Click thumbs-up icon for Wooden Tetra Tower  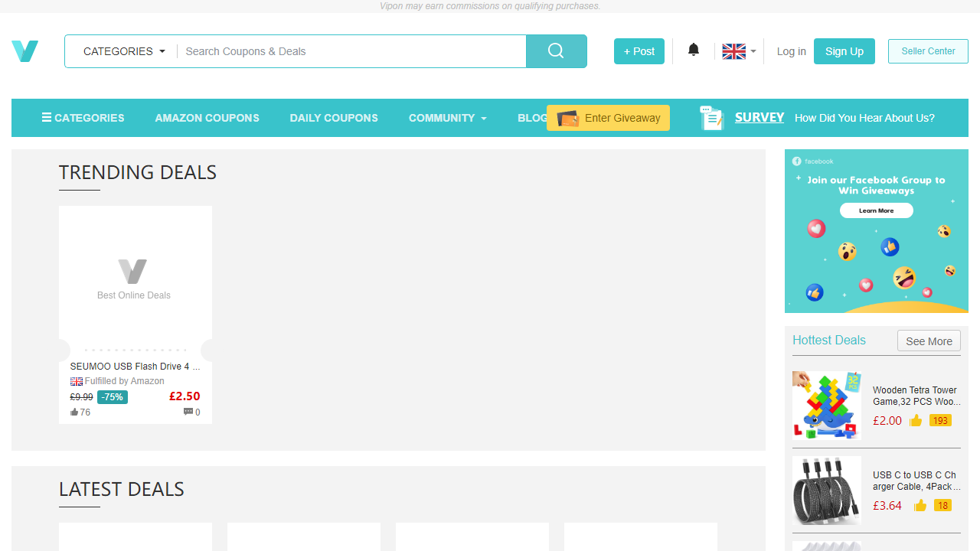coord(916,420)
